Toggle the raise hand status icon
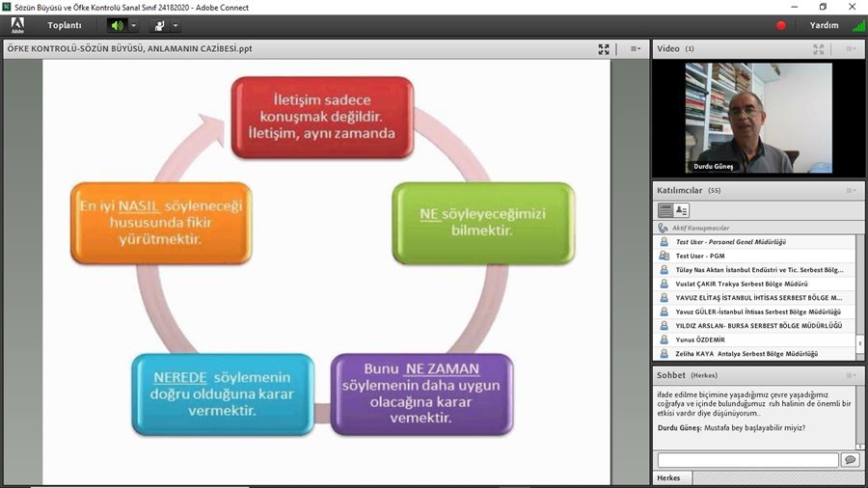This screenshot has width=868, height=488. [160, 25]
